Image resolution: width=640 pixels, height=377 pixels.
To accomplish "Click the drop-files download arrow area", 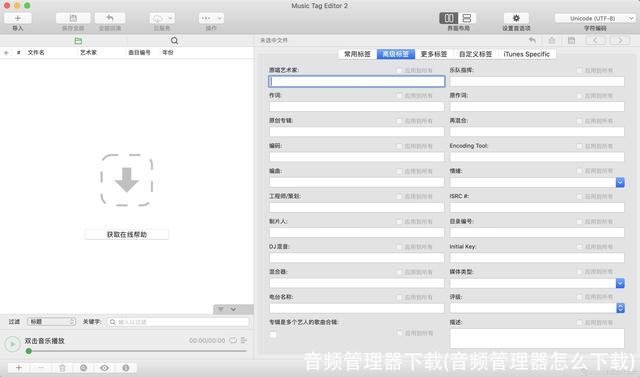I will (x=127, y=180).
